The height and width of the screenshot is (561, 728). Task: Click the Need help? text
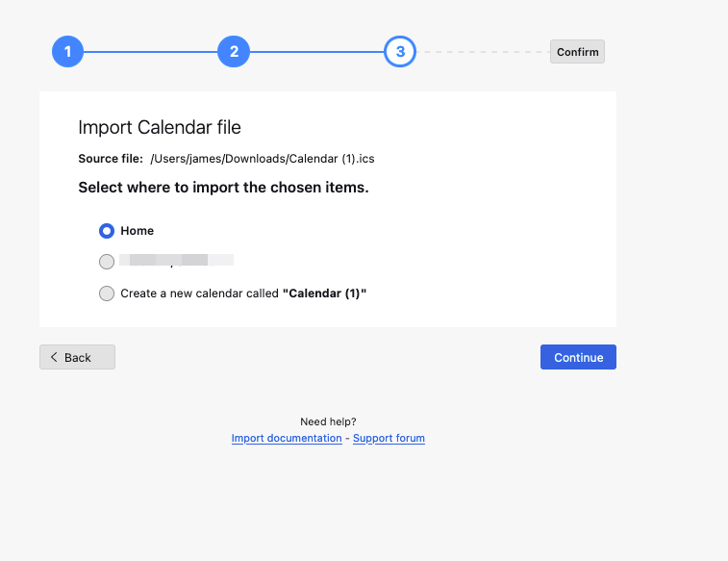(328, 421)
